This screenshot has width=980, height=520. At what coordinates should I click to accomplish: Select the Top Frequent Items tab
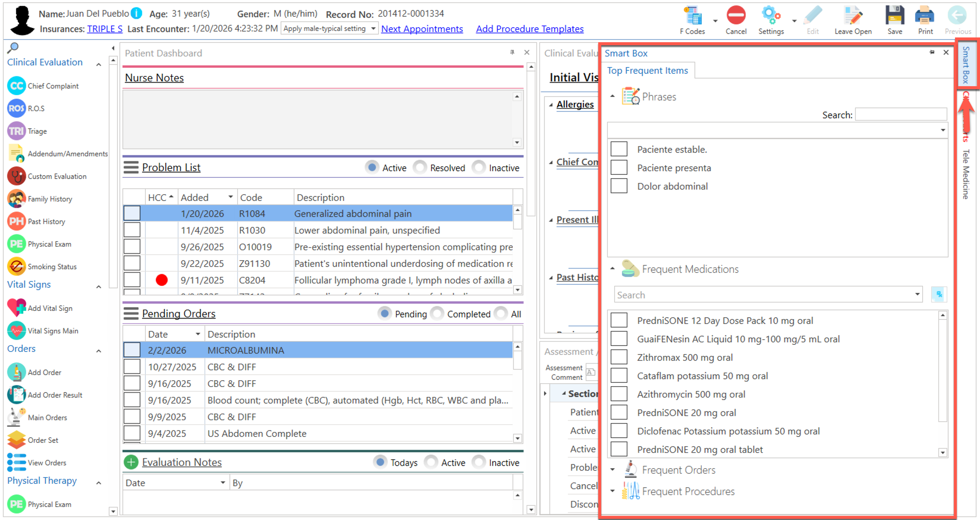point(647,71)
